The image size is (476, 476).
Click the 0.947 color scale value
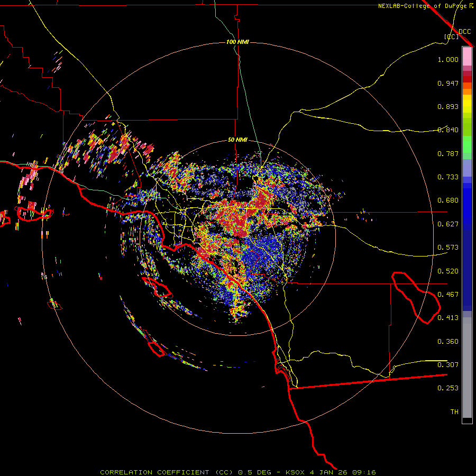point(448,83)
